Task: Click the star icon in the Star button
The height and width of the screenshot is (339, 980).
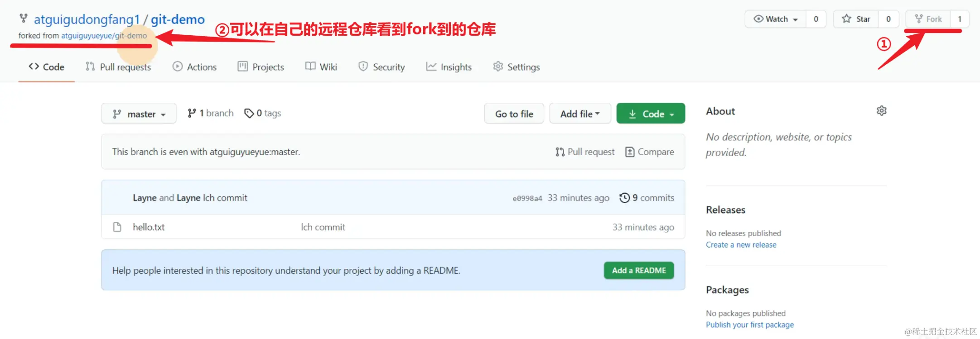Action: click(846, 19)
